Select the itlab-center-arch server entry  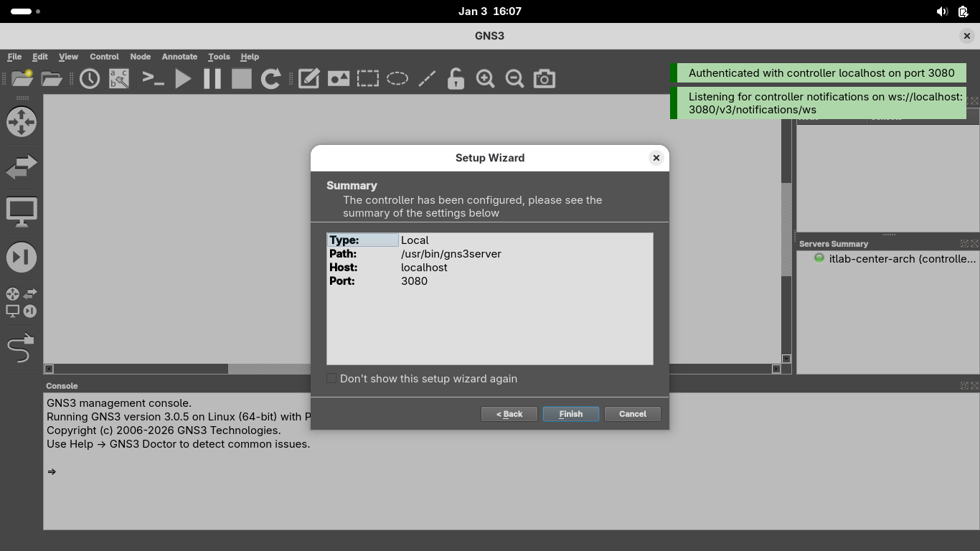901,258
